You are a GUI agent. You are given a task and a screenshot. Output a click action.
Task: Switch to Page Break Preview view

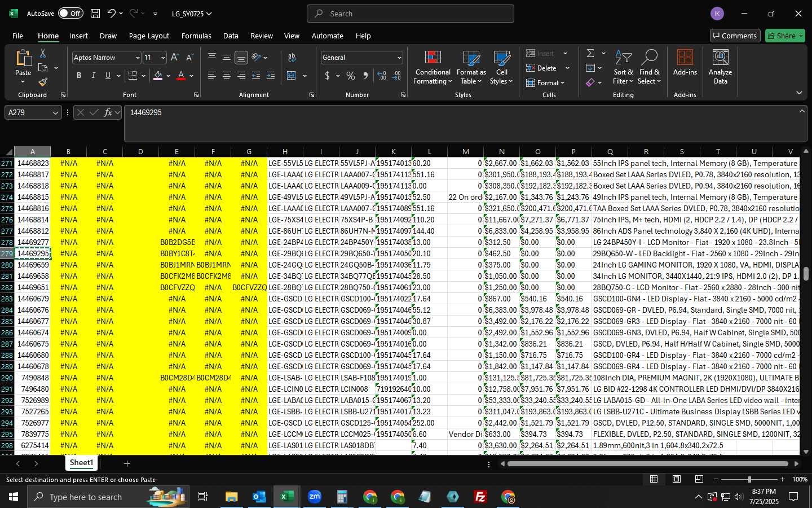[x=699, y=479]
